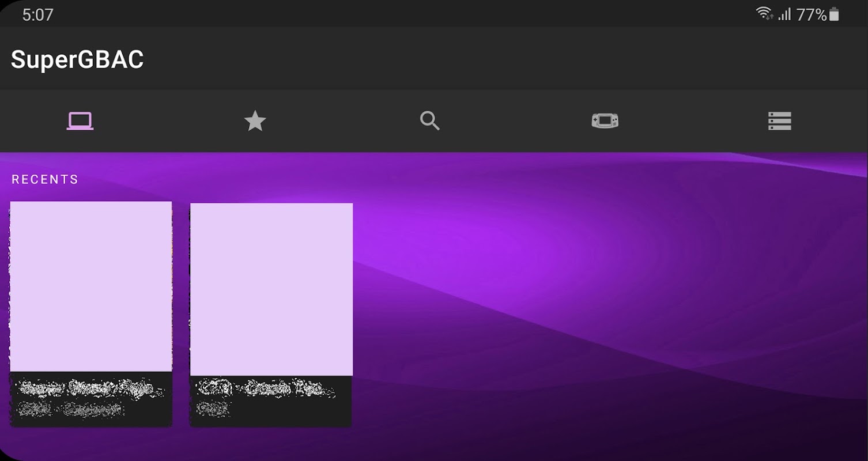Tap the cellular signal bars icon
Screen dimensions: 868x461
tap(784, 14)
